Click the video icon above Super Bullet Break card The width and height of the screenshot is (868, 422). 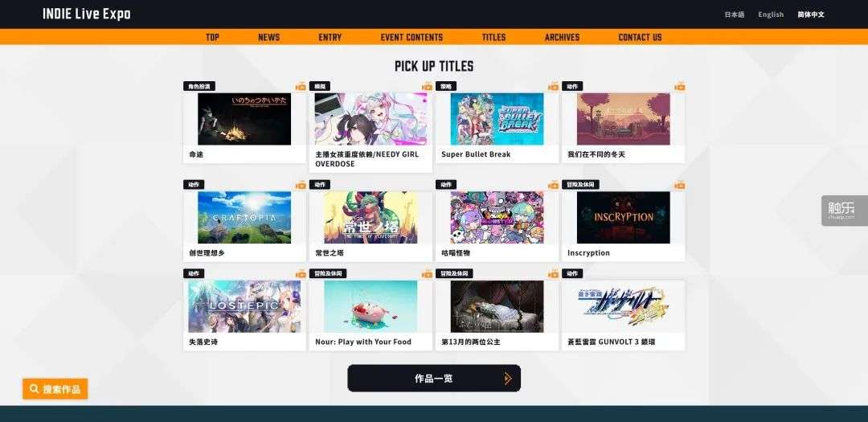click(x=553, y=86)
